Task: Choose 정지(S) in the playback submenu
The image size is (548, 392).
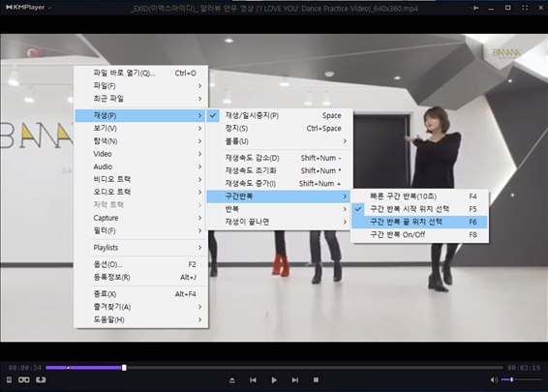Action: coord(279,128)
